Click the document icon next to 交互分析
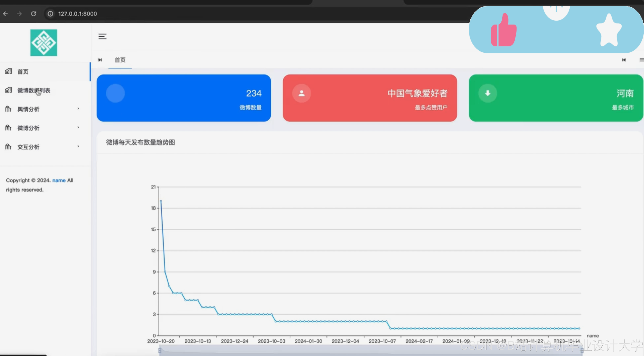The width and height of the screenshot is (644, 356). pos(8,147)
